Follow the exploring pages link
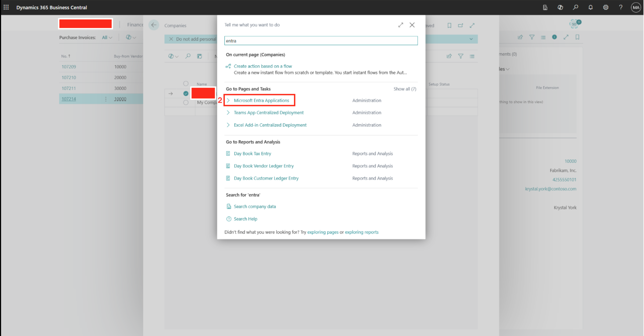 tap(323, 232)
